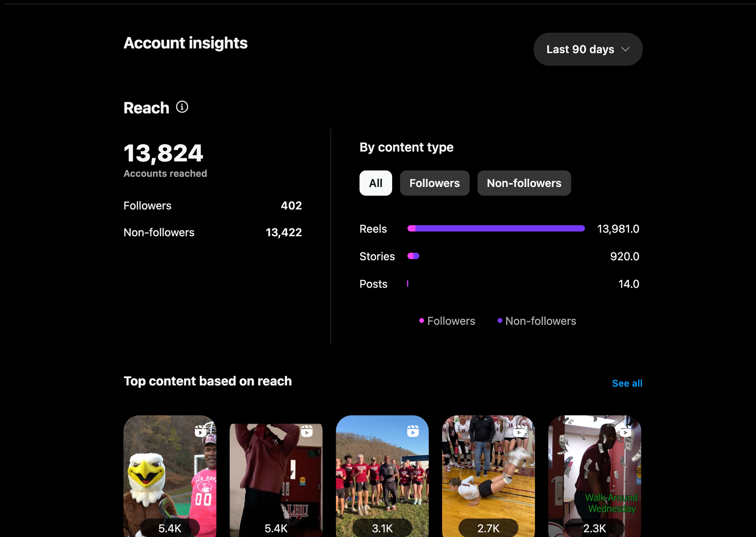Image resolution: width=756 pixels, height=537 pixels.
Task: Click the Stories reach bar
Action: (413, 256)
